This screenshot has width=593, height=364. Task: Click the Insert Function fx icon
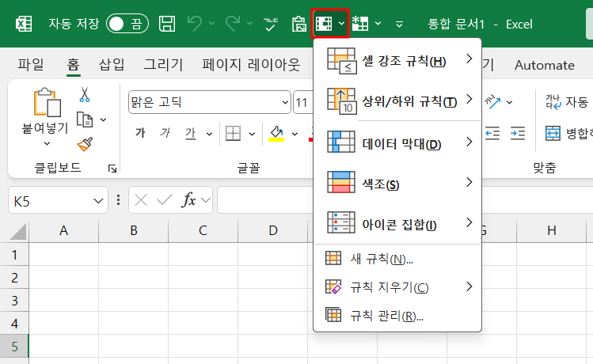(188, 200)
